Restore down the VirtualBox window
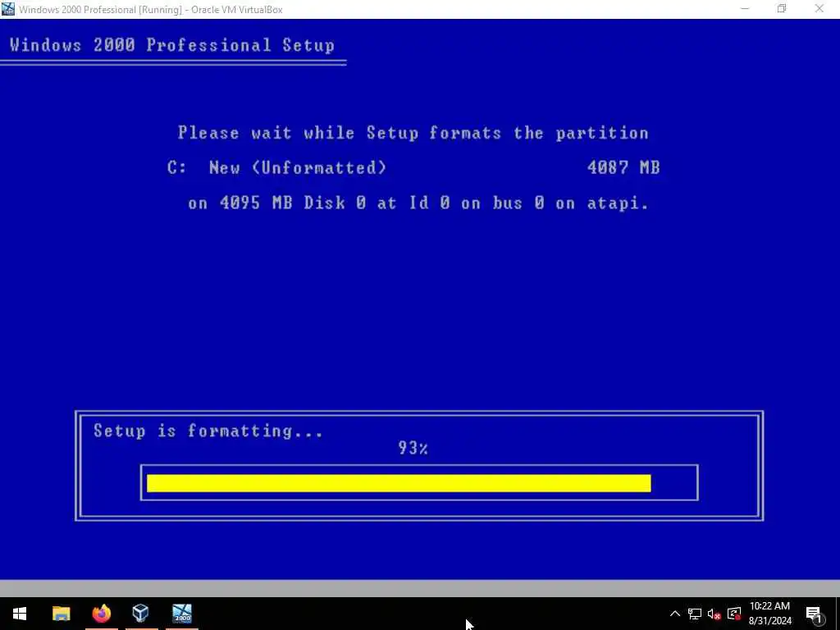The image size is (840, 630). pyautogui.click(x=782, y=9)
